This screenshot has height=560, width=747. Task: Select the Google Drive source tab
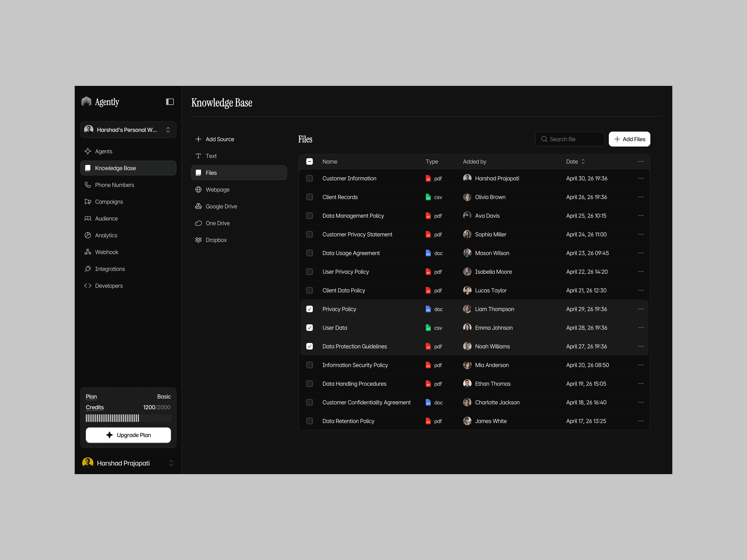[x=239, y=206]
